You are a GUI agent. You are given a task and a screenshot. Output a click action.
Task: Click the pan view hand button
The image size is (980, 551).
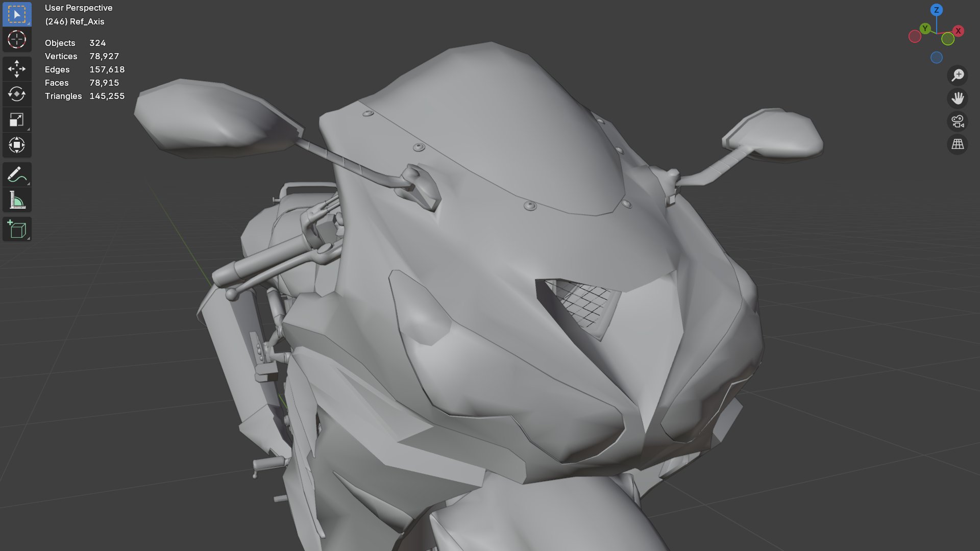point(958,98)
